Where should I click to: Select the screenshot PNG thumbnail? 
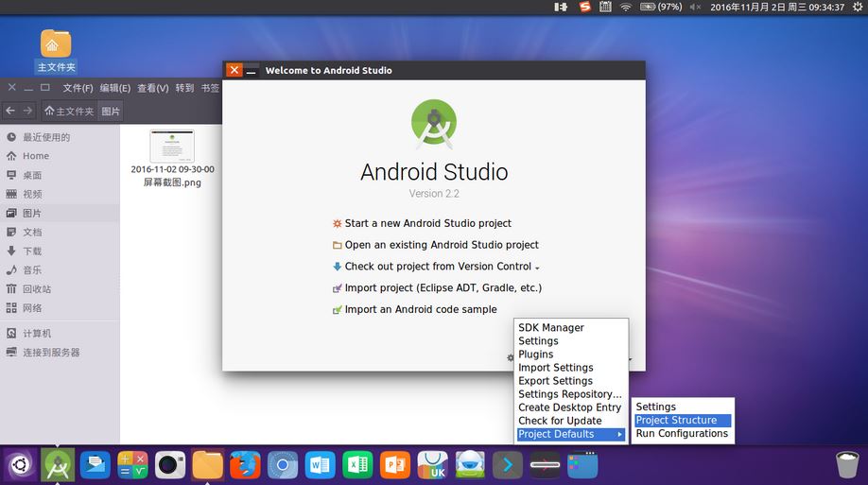(x=172, y=147)
